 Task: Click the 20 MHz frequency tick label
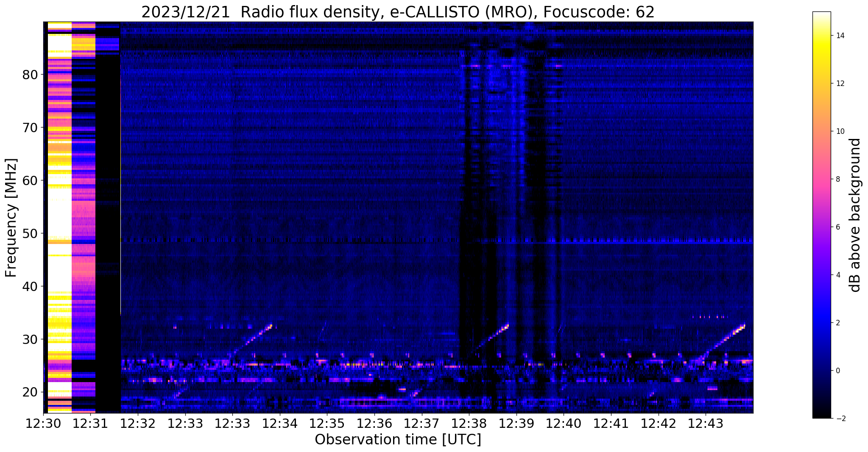click(x=30, y=392)
